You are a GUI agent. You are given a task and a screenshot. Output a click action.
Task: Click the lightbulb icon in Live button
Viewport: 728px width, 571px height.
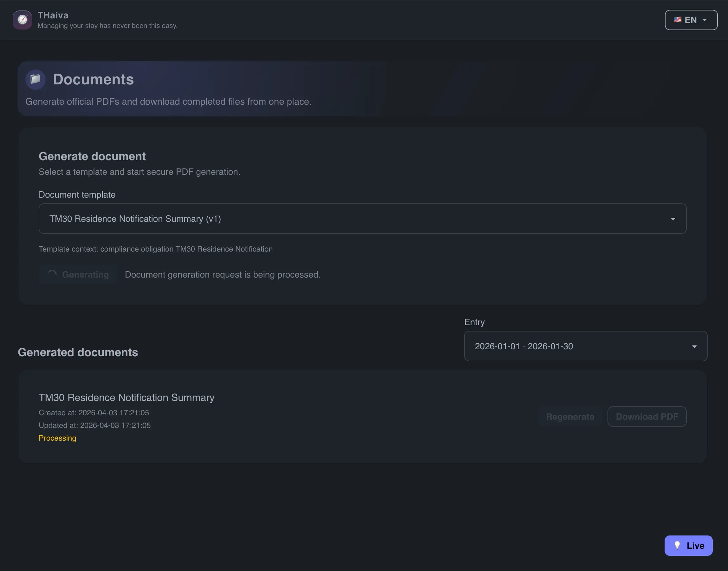point(677,546)
